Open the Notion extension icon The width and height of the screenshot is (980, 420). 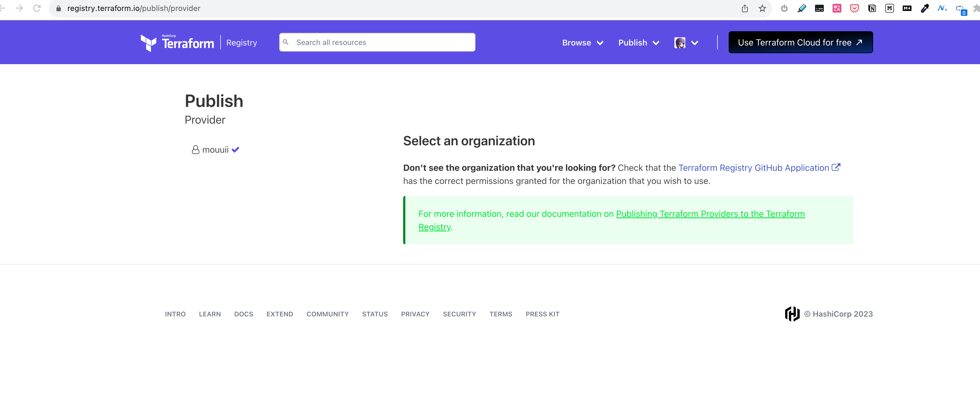tap(872, 8)
